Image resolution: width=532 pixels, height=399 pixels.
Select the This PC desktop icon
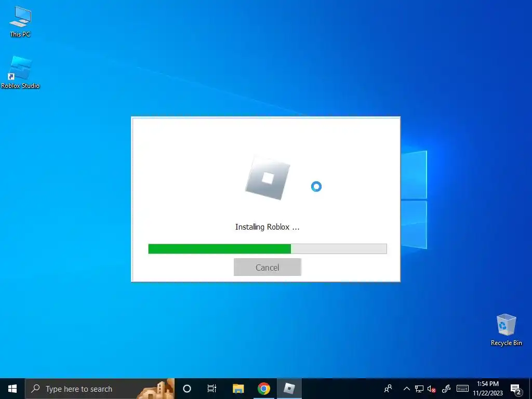pos(20,22)
